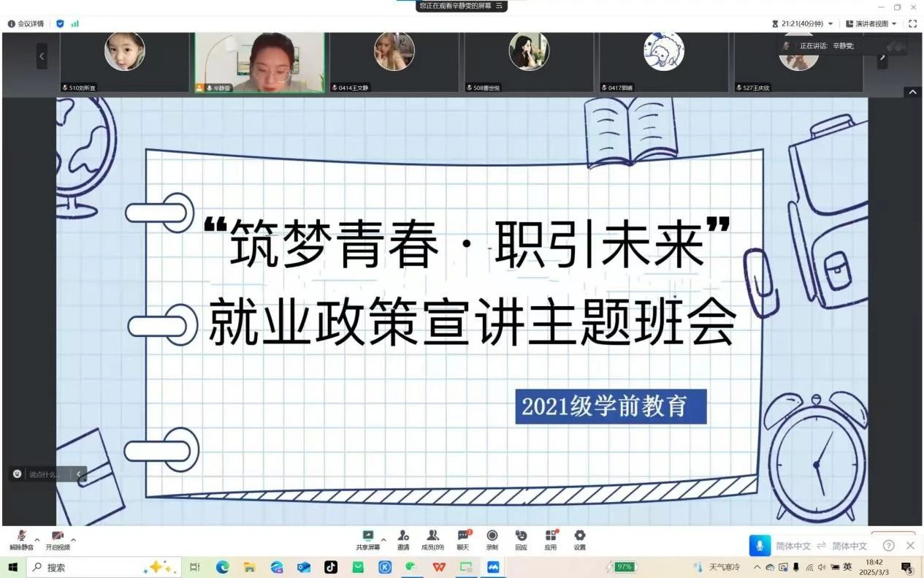Select participant thumbnail 0414王文静
This screenshot has height=578, width=924.
(394, 62)
